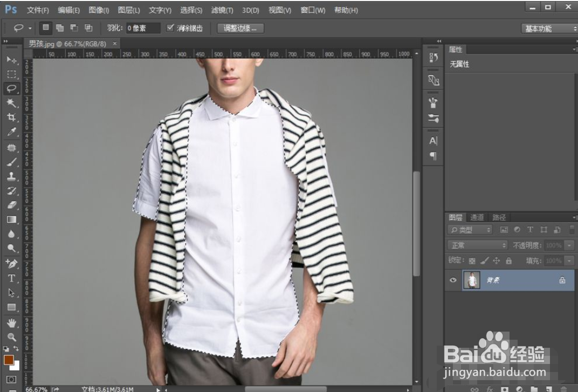Click the foreground color swatch
Screen dimensions: 578x392
(x=8, y=360)
